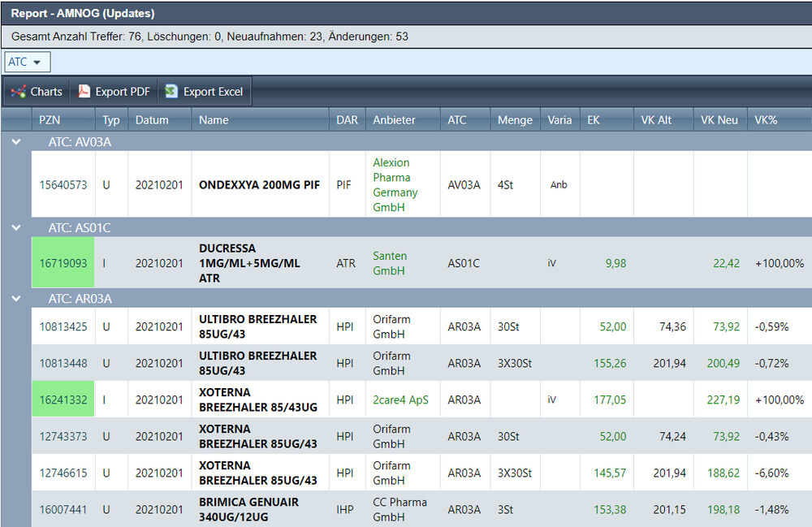
Task: Export the report as PDF
Action: pos(114,92)
